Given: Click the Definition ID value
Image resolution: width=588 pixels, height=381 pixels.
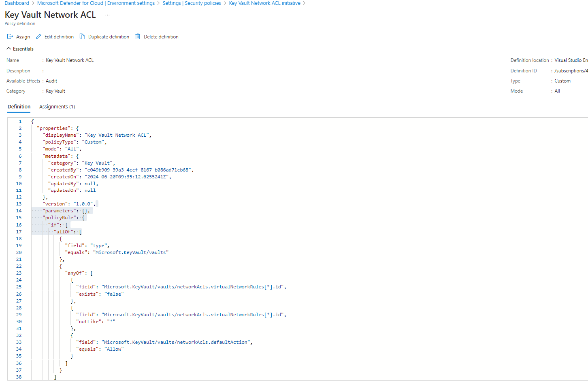Looking at the screenshot, I should [570, 70].
